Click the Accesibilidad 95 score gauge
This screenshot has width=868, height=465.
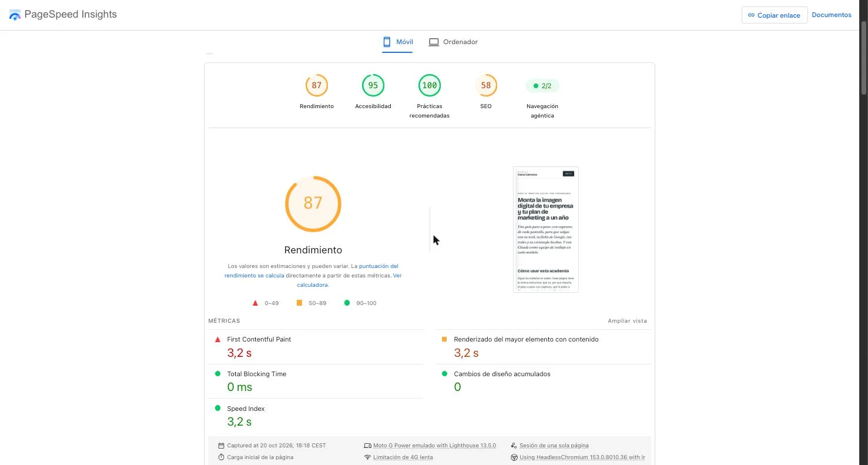click(373, 85)
